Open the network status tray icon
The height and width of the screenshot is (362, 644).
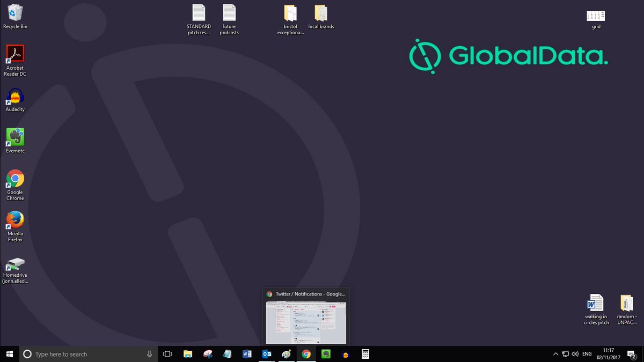565,354
